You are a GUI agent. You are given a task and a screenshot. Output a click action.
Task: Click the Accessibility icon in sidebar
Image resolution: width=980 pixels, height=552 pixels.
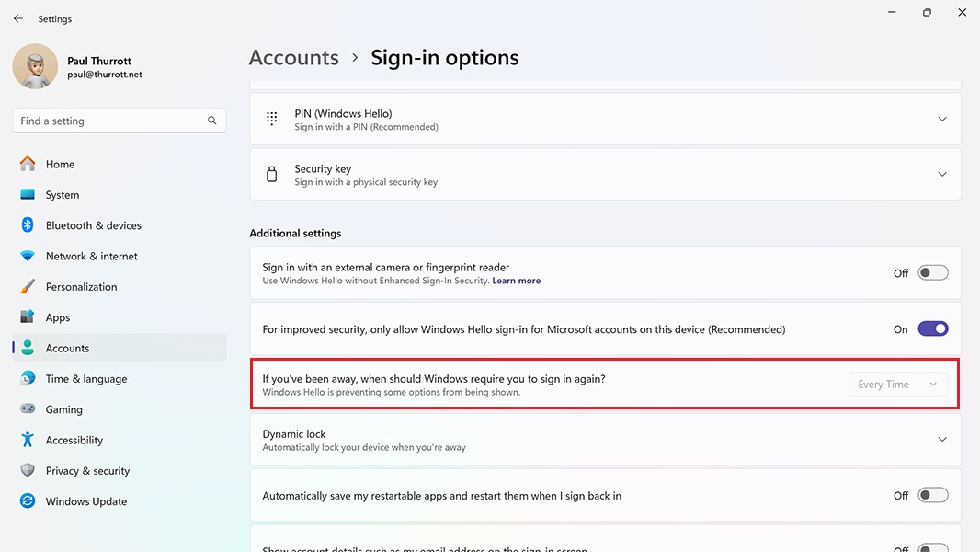(x=28, y=440)
